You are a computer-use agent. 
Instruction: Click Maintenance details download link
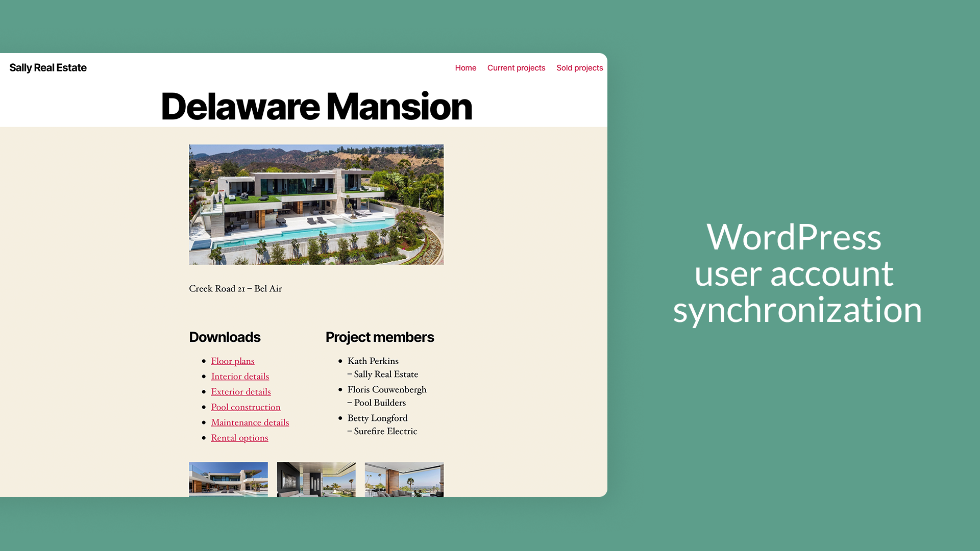pyautogui.click(x=251, y=422)
